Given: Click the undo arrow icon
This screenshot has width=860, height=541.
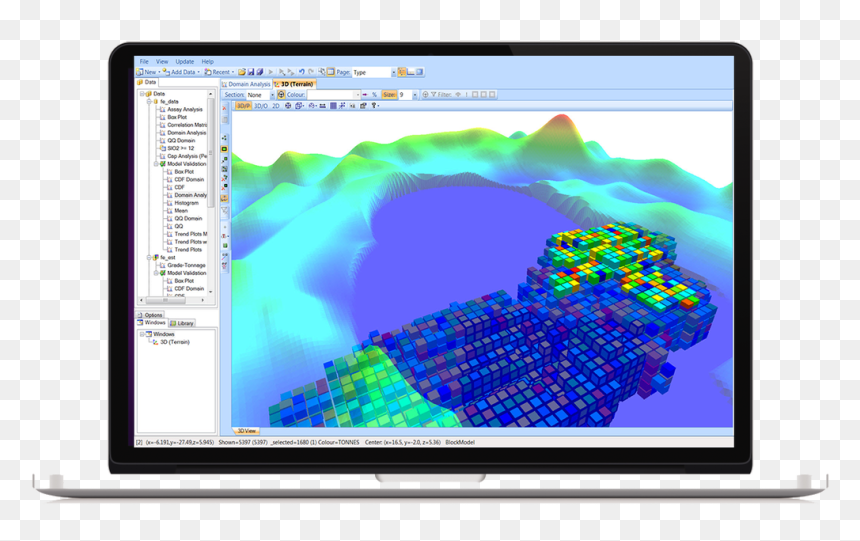Looking at the screenshot, I should pos(301,72).
